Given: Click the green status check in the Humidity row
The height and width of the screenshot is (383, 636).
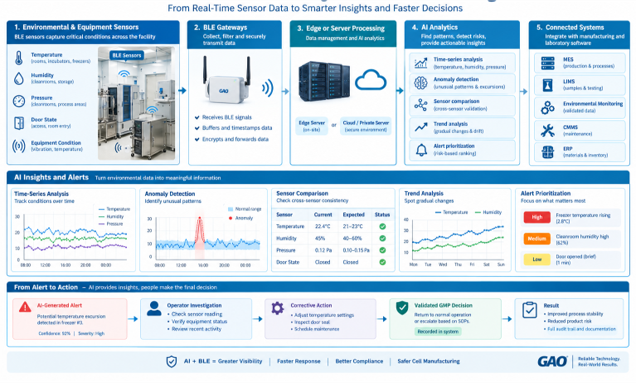Looking at the screenshot, I should point(382,239).
